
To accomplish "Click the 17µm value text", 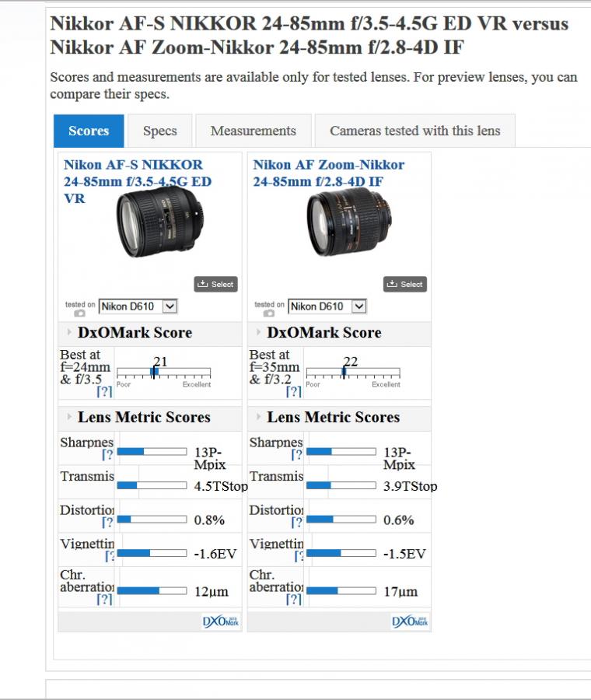I will [400, 592].
